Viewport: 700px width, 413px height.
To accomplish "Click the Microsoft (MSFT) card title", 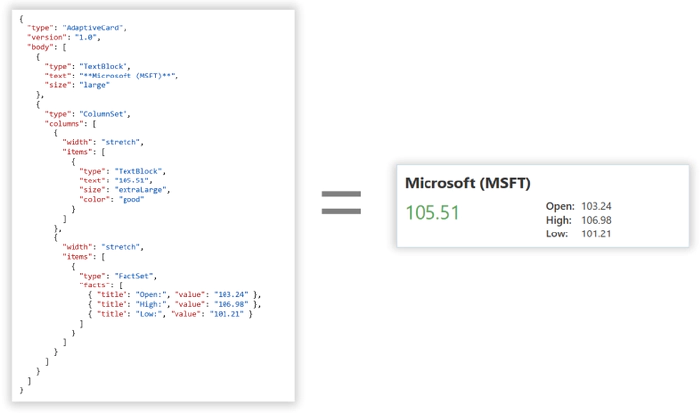I will (x=467, y=184).
